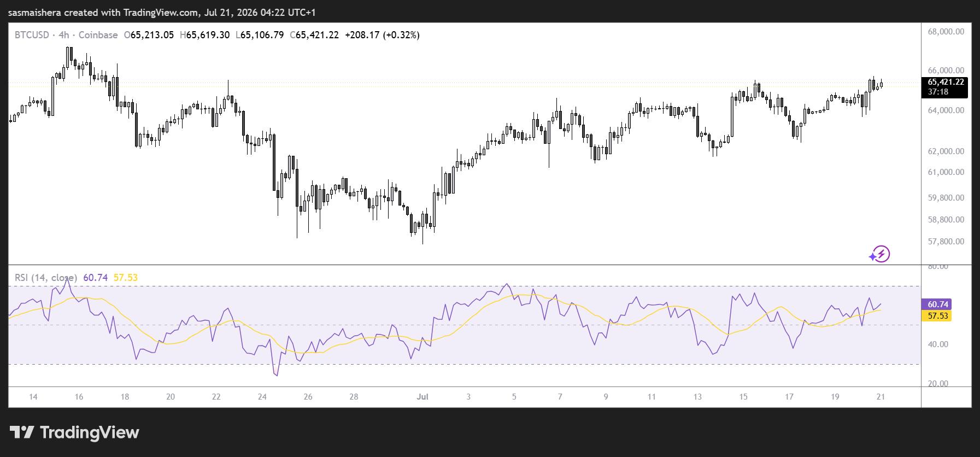
Task: Click the 21 date on time axis
Action: (881, 397)
